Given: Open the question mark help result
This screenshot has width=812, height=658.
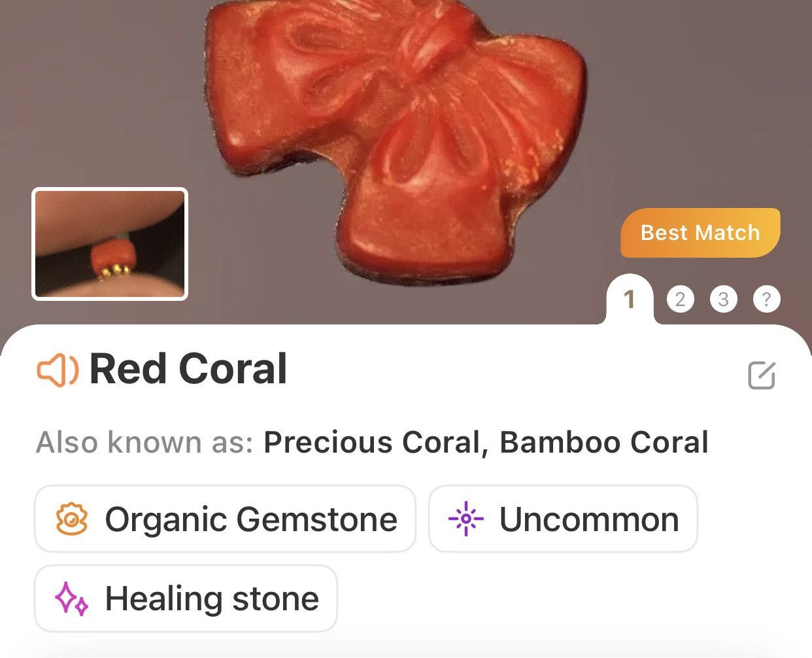Looking at the screenshot, I should click(x=767, y=300).
